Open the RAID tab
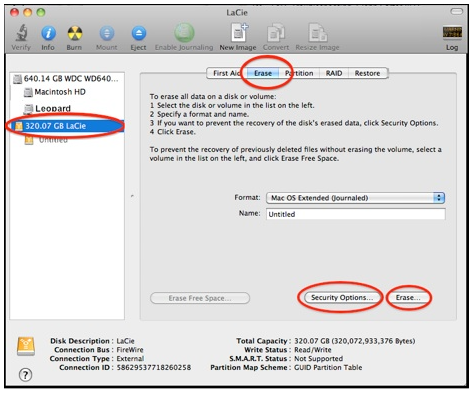Image resolution: width=473 pixels, height=394 pixels. click(x=334, y=73)
